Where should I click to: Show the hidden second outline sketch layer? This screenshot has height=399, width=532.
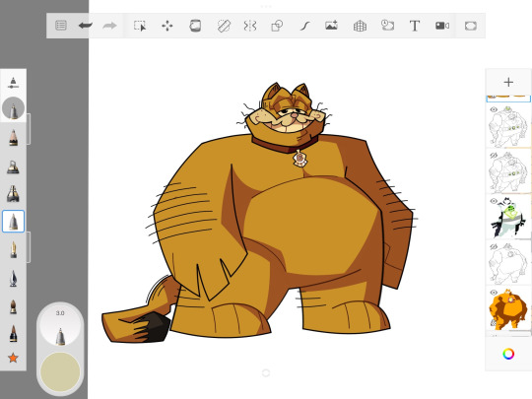494,156
